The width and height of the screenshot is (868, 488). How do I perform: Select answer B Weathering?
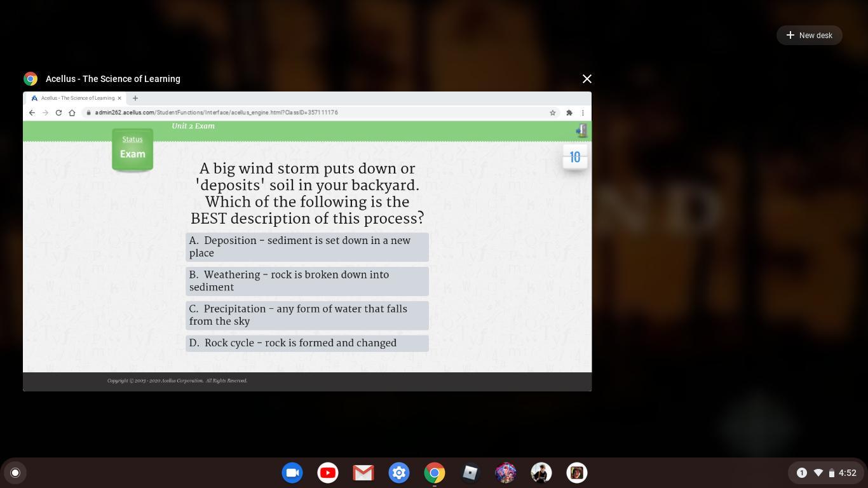point(307,281)
